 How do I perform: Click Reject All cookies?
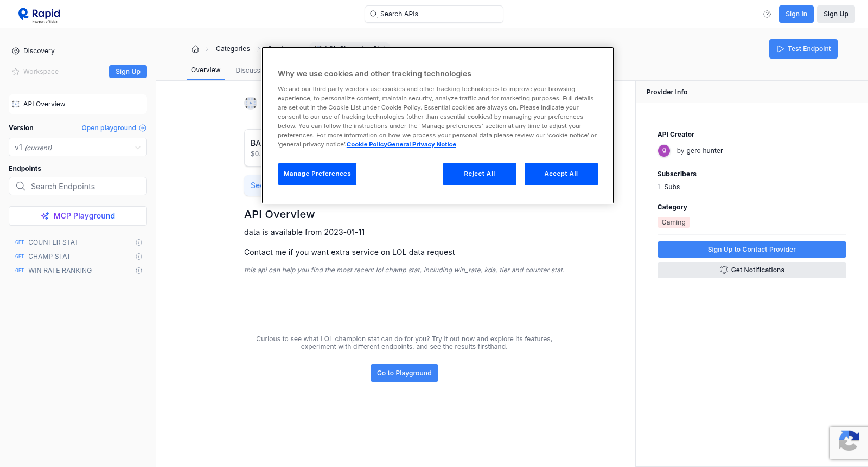(480, 174)
